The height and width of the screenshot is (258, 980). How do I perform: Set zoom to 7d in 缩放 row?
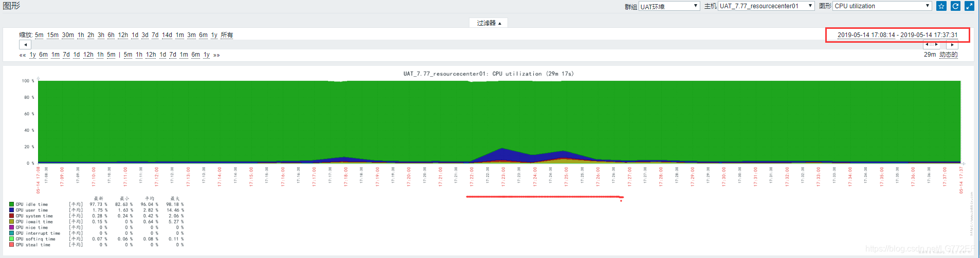click(155, 35)
